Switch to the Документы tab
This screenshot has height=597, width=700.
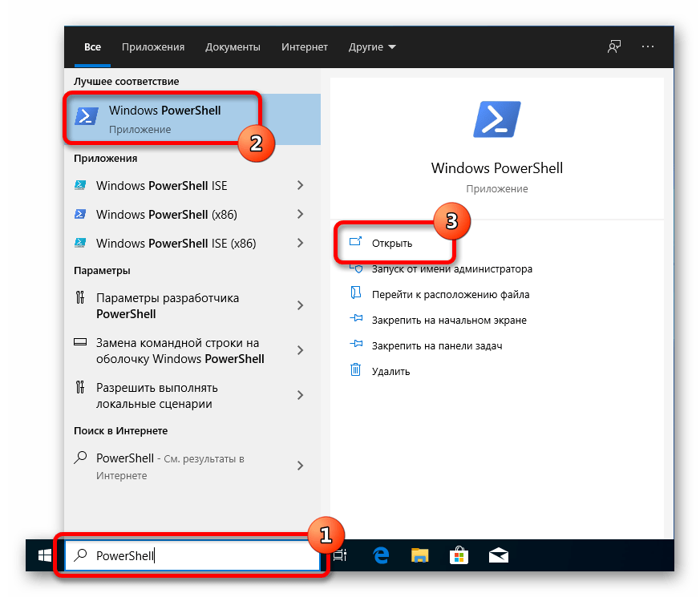click(233, 47)
